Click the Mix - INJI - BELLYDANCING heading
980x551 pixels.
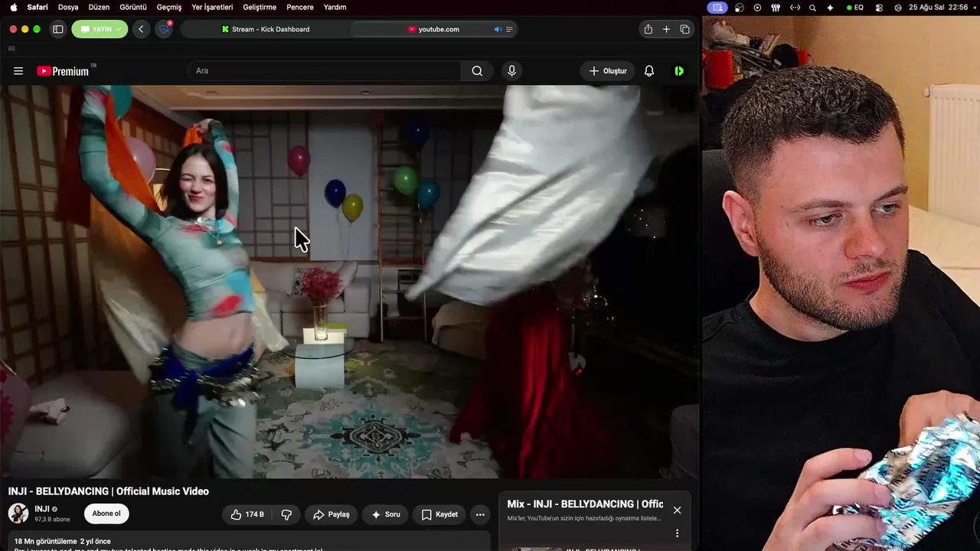(x=585, y=504)
